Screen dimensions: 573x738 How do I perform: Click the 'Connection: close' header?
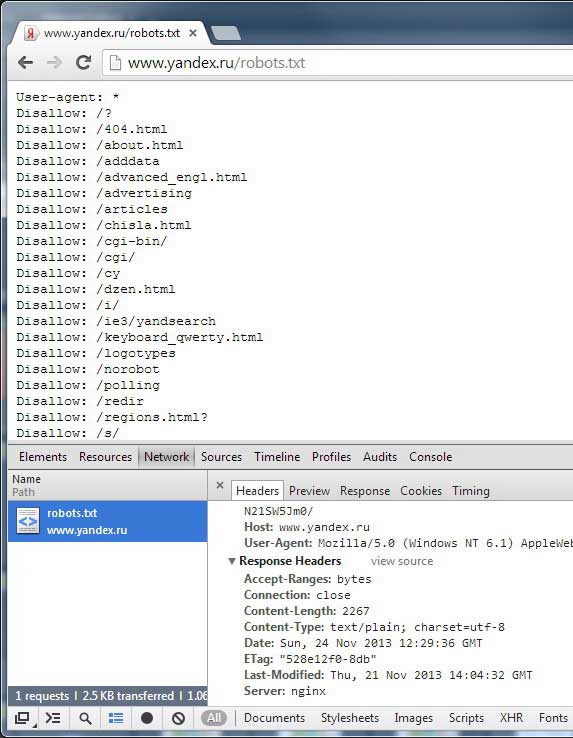tap(297, 595)
